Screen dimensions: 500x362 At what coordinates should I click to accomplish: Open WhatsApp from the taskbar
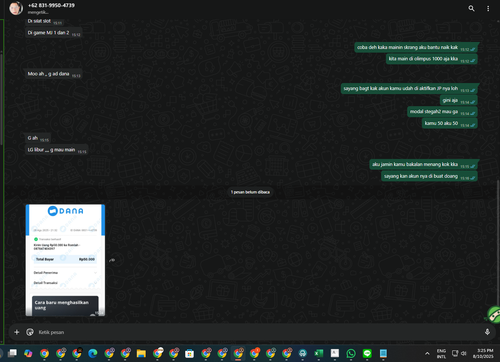(351, 353)
